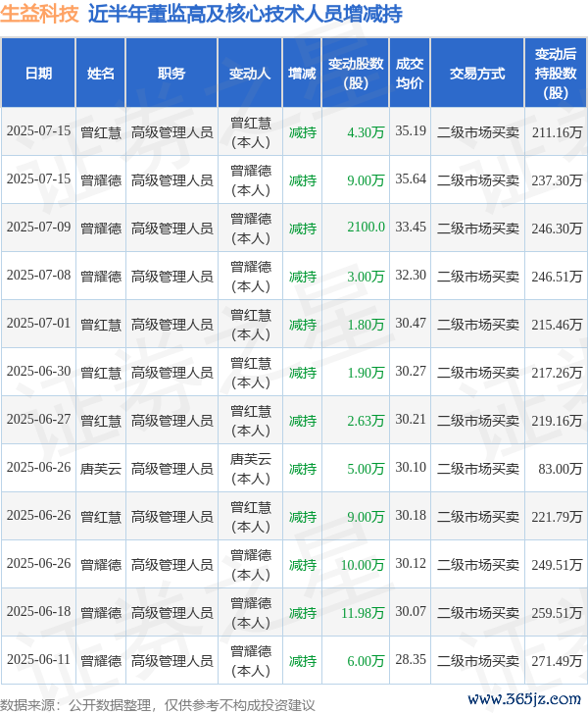Select the 30.18 average price cell
588x714 pixels.
[x=411, y=515]
